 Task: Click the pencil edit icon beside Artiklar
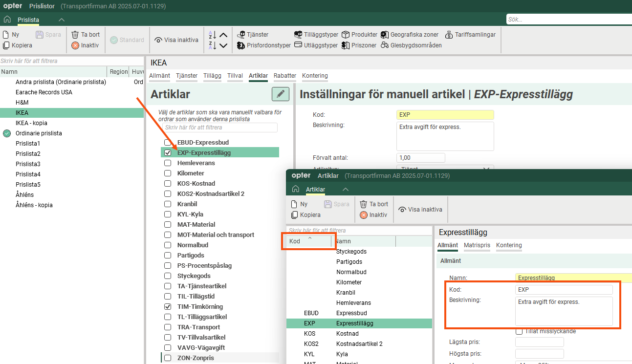point(280,94)
